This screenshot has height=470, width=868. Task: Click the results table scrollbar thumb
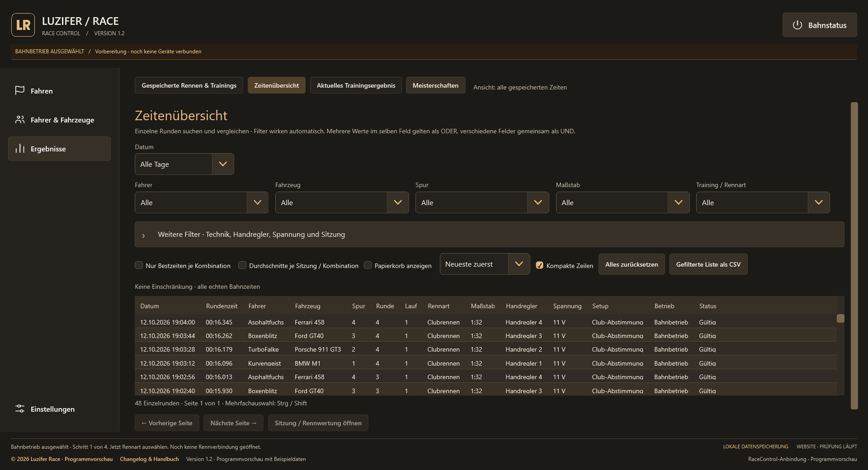pos(840,318)
